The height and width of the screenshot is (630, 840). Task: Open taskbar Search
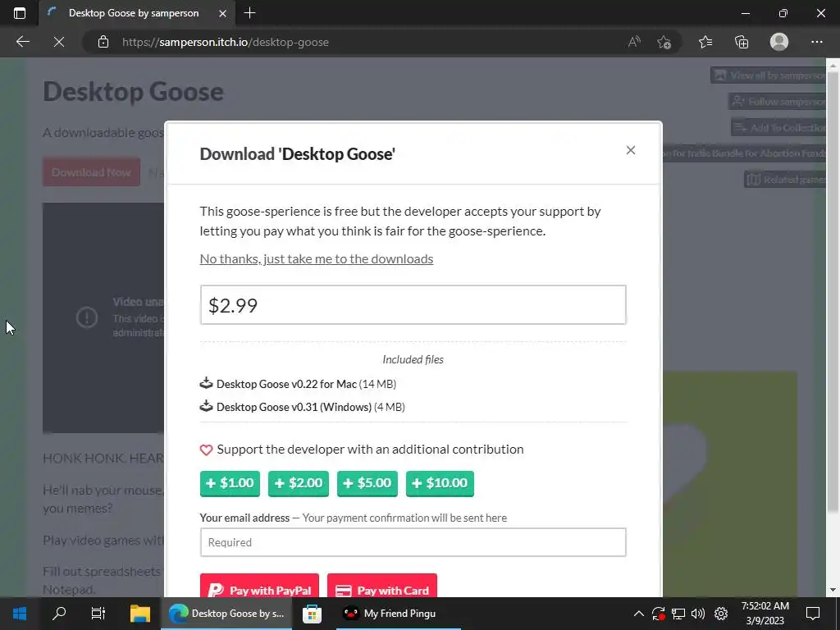pos(59,614)
